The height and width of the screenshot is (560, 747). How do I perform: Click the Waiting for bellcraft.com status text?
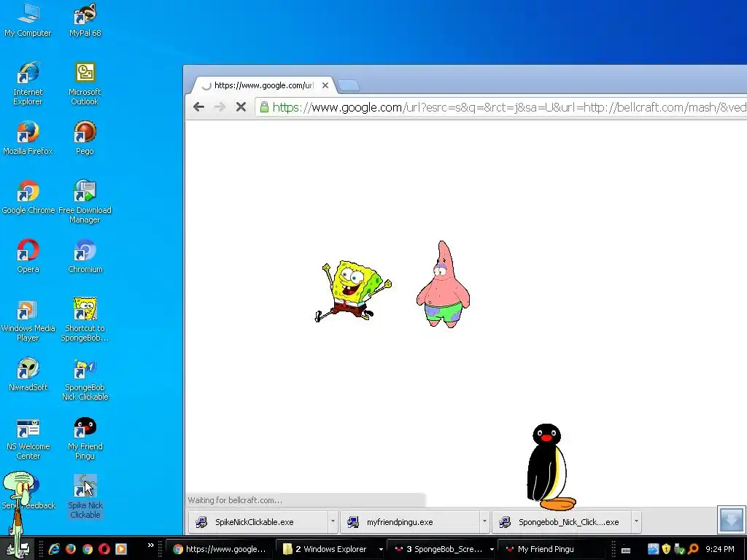tap(235, 500)
